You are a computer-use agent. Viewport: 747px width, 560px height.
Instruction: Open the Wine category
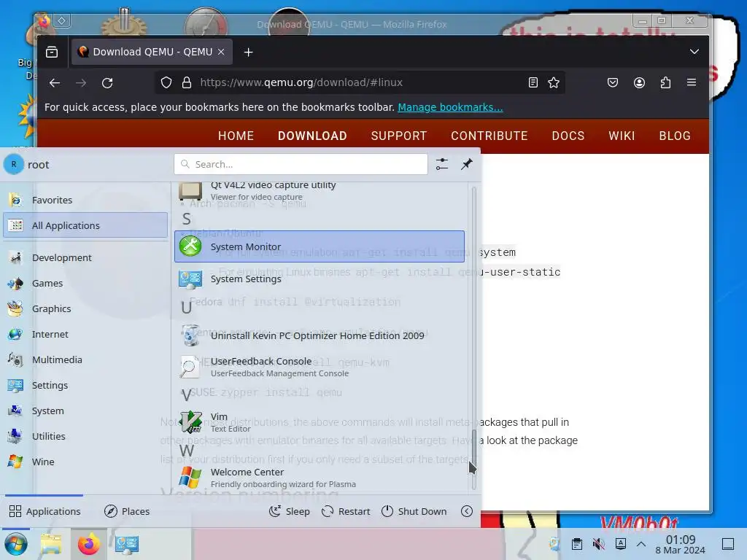pyautogui.click(x=86, y=462)
